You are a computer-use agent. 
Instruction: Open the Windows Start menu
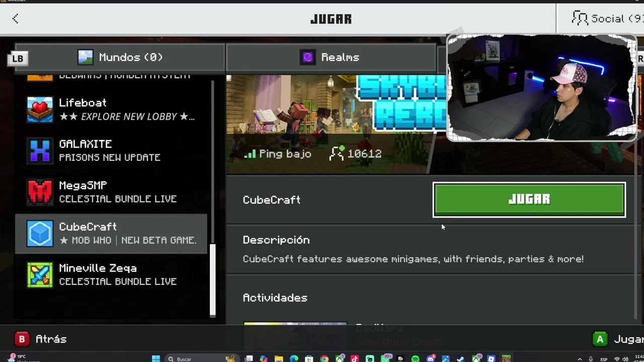pos(156,359)
